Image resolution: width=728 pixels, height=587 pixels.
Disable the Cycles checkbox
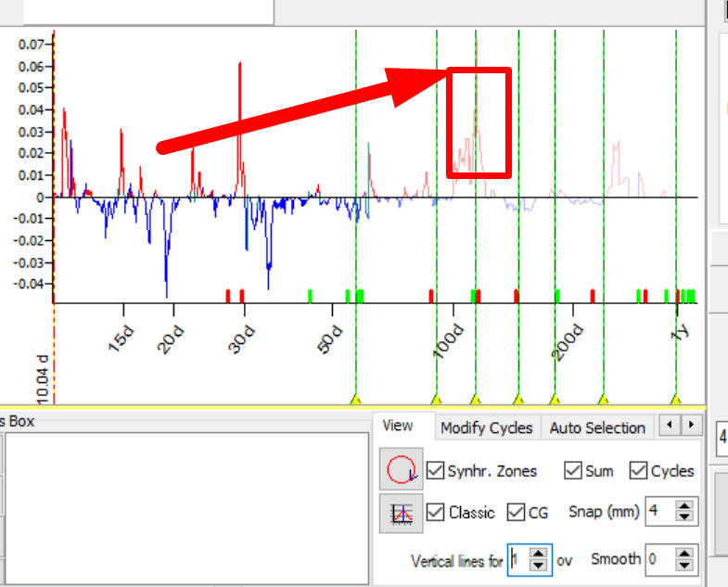pyautogui.click(x=638, y=471)
